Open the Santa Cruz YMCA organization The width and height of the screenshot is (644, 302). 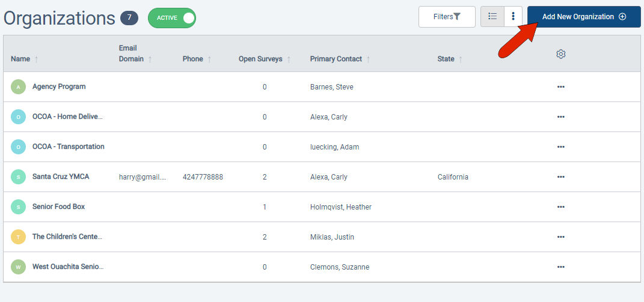coord(61,177)
